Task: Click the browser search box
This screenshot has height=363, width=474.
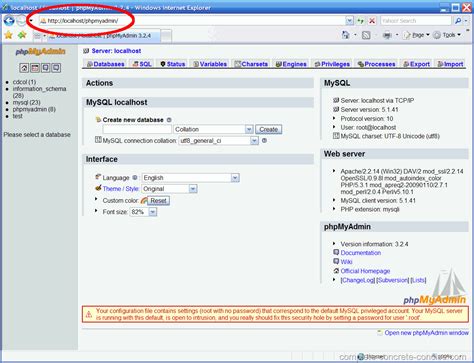Action: (x=416, y=21)
